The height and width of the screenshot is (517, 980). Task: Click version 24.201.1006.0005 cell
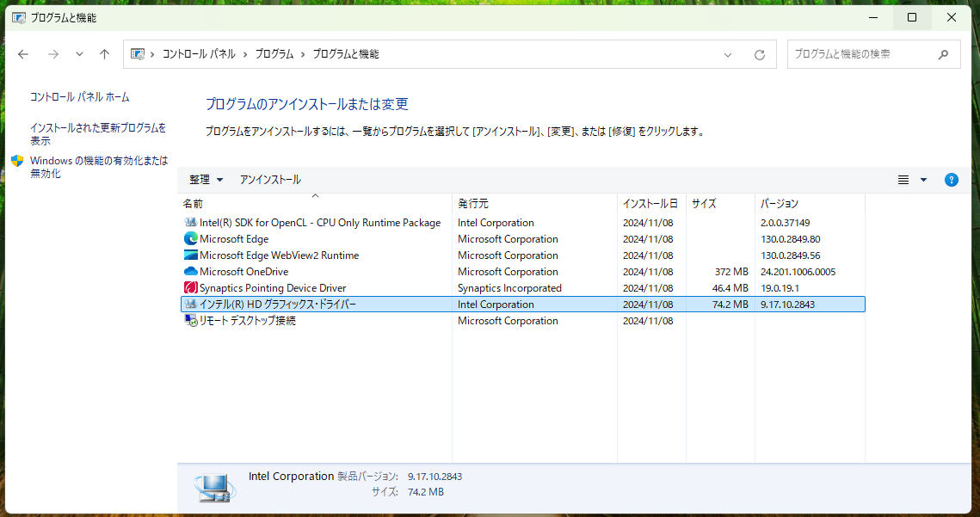(798, 271)
